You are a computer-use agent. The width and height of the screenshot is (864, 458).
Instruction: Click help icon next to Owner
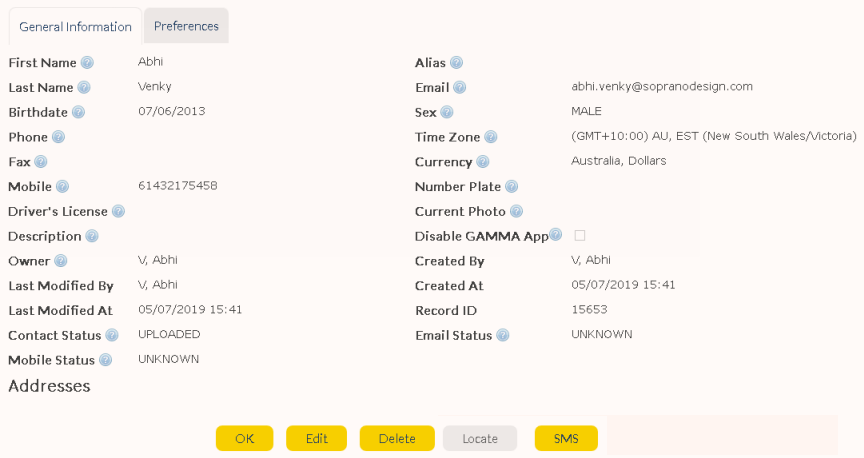(x=60, y=261)
